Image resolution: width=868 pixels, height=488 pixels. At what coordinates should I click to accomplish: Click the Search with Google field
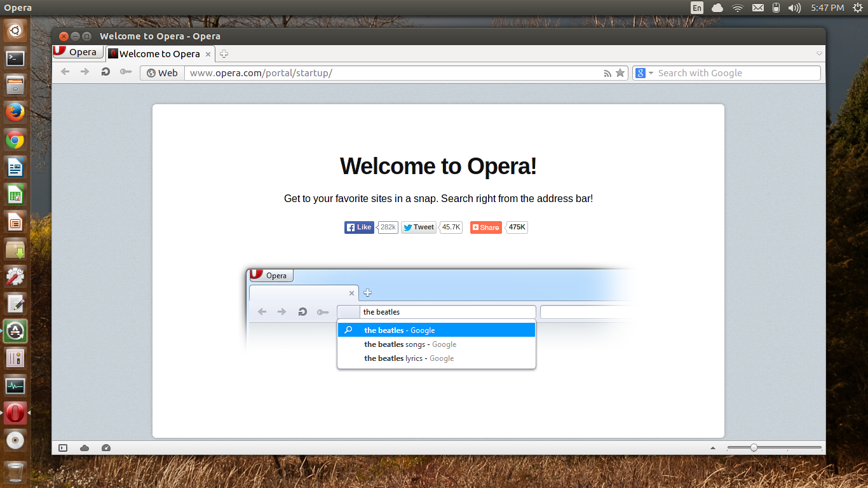coord(738,73)
